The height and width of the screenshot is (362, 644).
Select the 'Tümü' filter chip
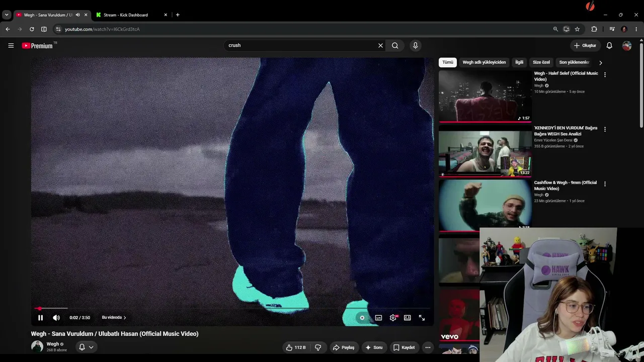pos(448,62)
